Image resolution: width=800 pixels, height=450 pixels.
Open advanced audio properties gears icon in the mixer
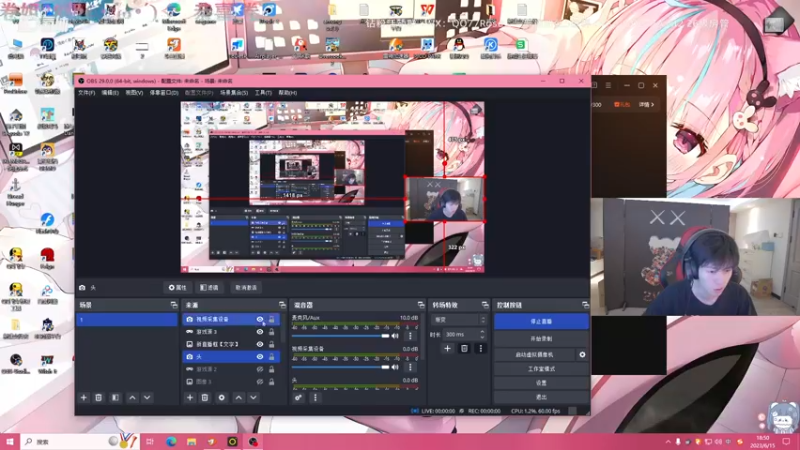(298, 397)
